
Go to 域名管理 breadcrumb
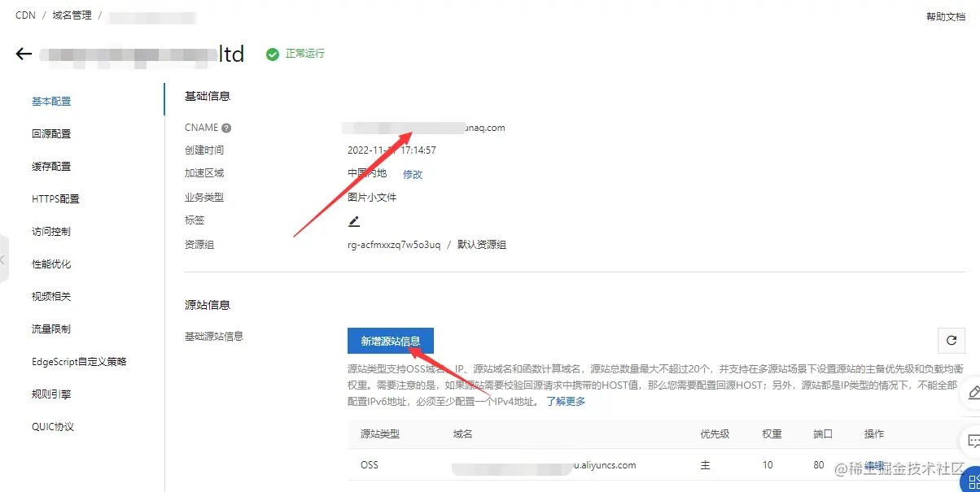72,15
